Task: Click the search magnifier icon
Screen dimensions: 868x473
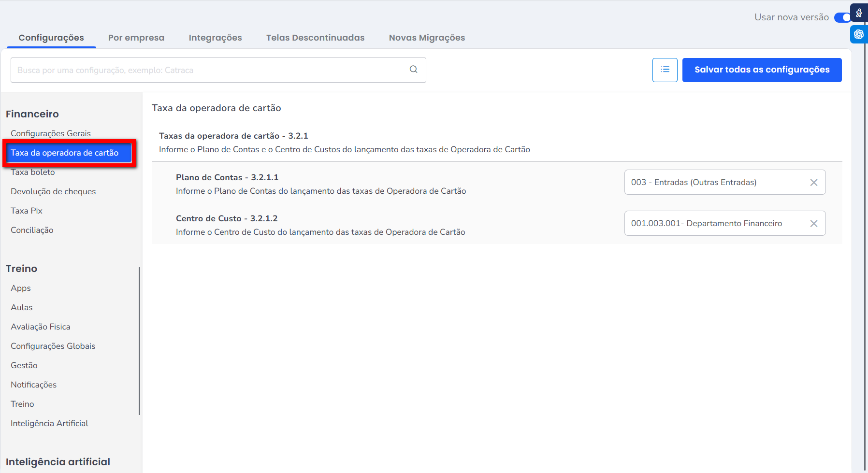Action: click(x=413, y=70)
